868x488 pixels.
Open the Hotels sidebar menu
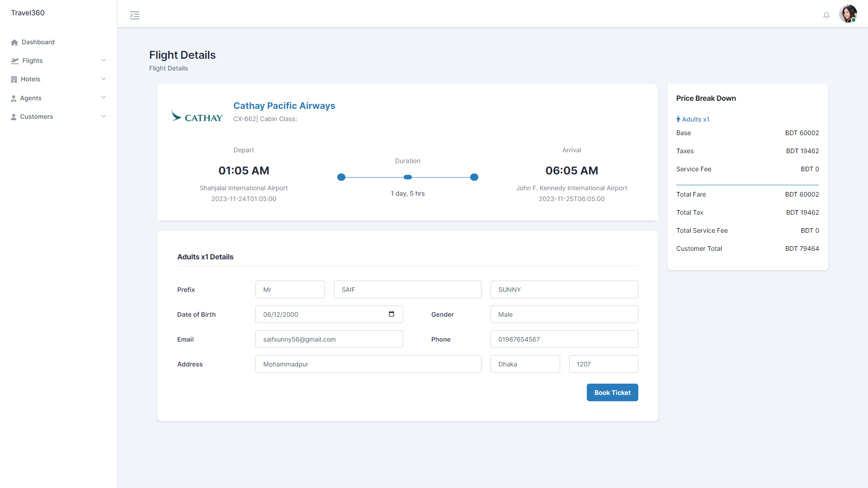click(59, 79)
